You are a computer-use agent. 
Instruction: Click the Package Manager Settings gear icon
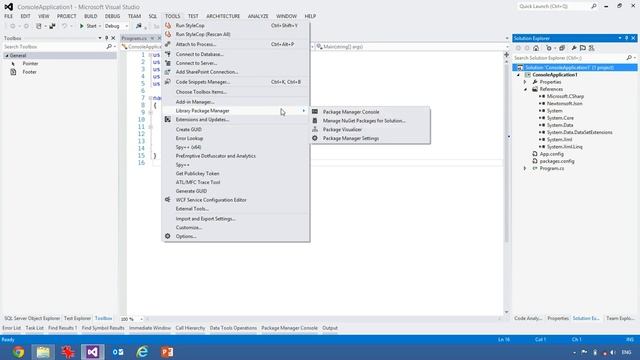(x=315, y=138)
